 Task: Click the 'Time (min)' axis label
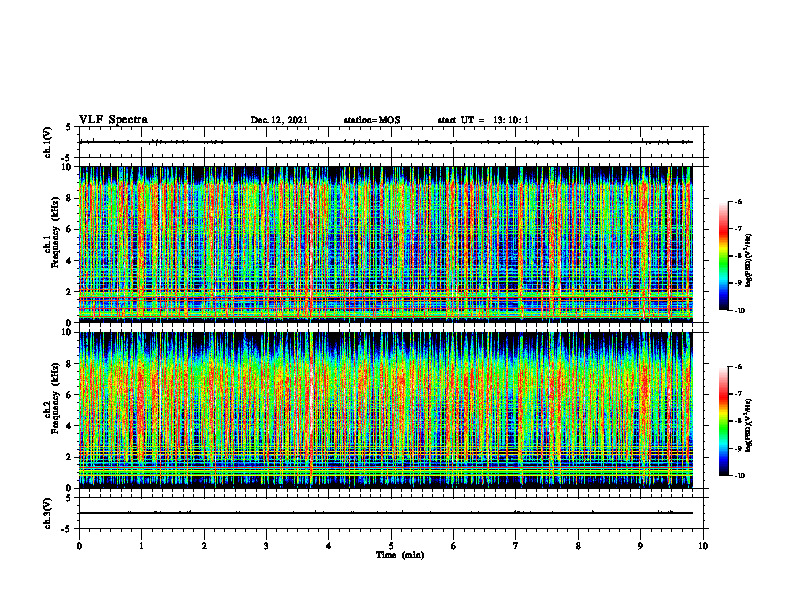point(400,555)
